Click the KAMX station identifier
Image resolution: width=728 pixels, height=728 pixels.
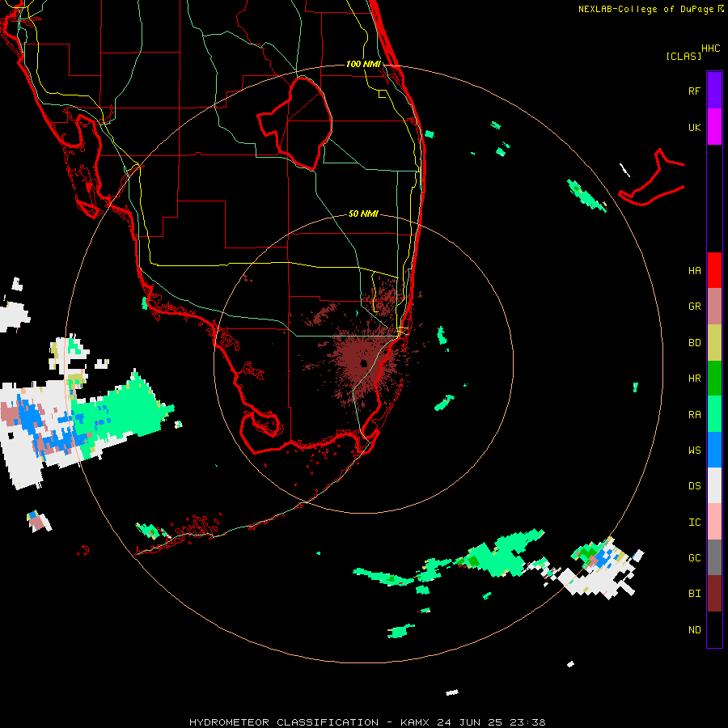[x=415, y=722]
